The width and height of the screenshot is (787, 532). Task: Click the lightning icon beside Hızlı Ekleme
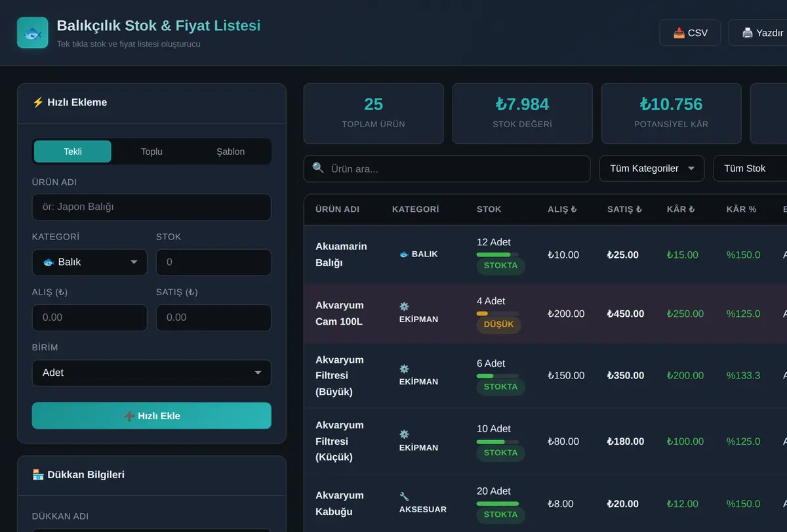coord(38,102)
